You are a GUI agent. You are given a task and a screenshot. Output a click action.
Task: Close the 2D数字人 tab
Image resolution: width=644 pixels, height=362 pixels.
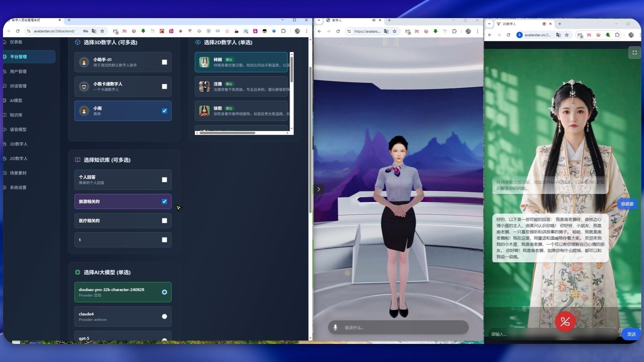pyautogui.click(x=550, y=24)
